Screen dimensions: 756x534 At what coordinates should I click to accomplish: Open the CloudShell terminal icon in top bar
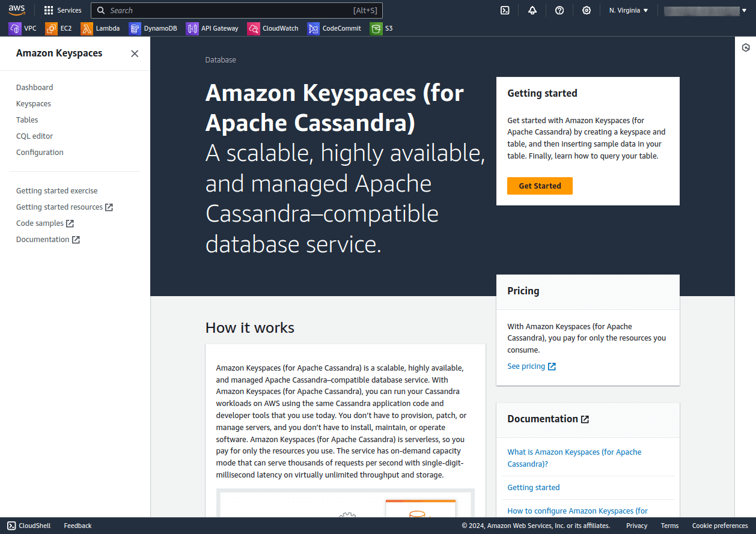click(x=505, y=10)
